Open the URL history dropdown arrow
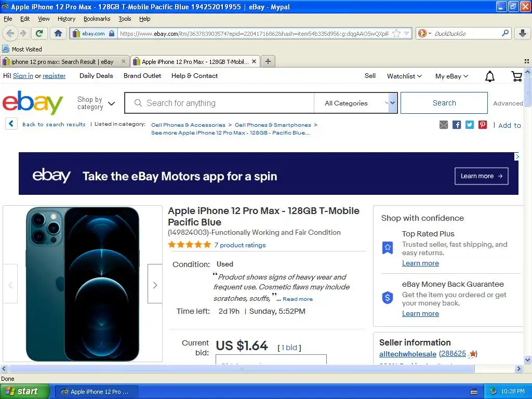The image size is (532, 399). (x=406, y=33)
